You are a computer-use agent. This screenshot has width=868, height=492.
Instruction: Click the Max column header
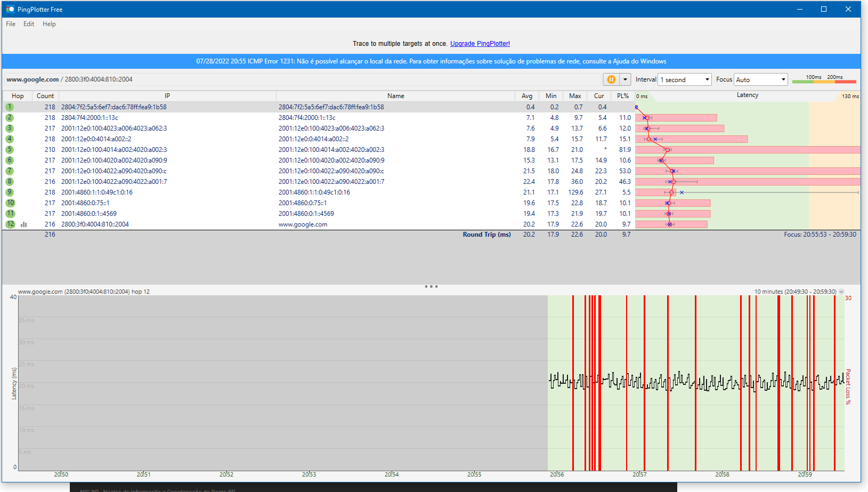click(575, 96)
